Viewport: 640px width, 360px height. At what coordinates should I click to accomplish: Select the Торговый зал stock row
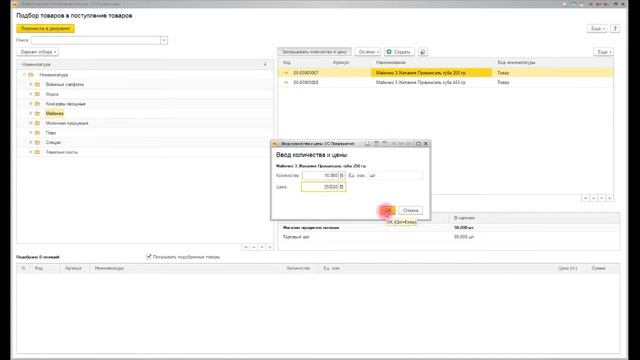(448, 237)
